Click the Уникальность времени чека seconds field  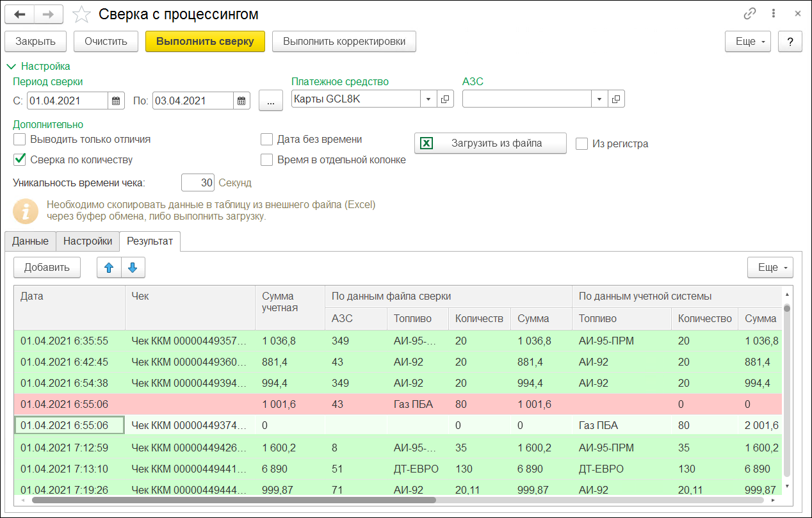click(x=198, y=182)
